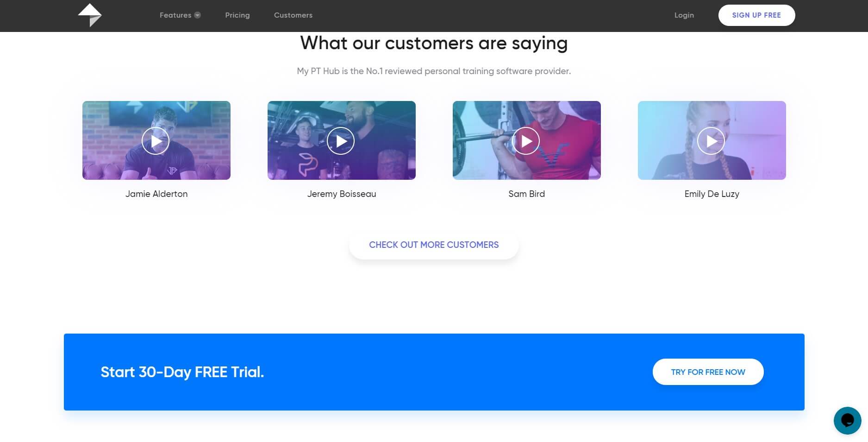868x442 pixels.
Task: Click CHECK OUT MORE CUSTOMERS button
Action: coord(434,245)
